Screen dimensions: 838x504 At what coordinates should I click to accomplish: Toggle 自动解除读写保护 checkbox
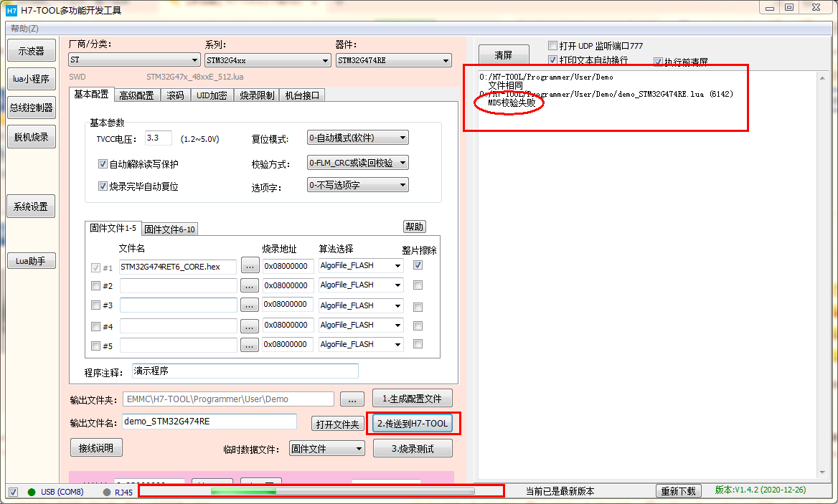tap(103, 164)
